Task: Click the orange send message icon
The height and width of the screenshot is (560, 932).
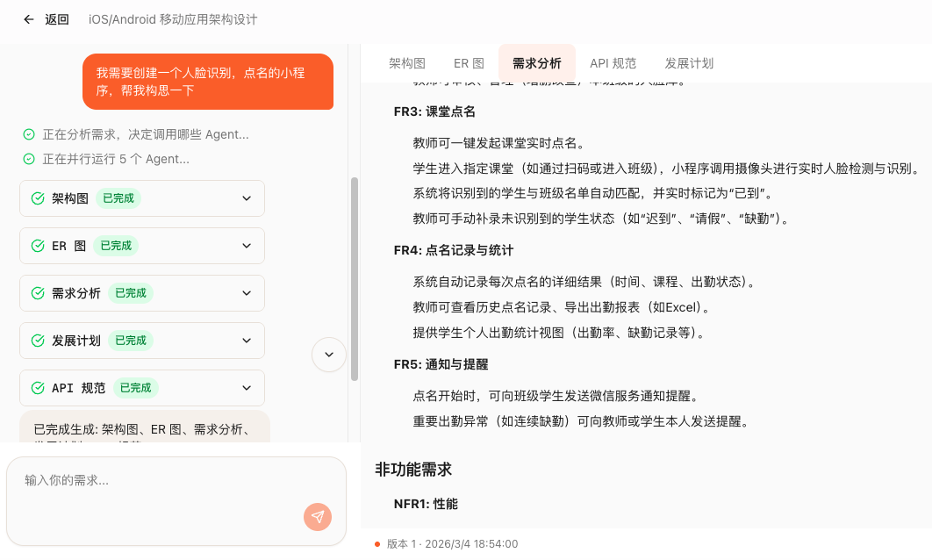Action: tap(318, 517)
